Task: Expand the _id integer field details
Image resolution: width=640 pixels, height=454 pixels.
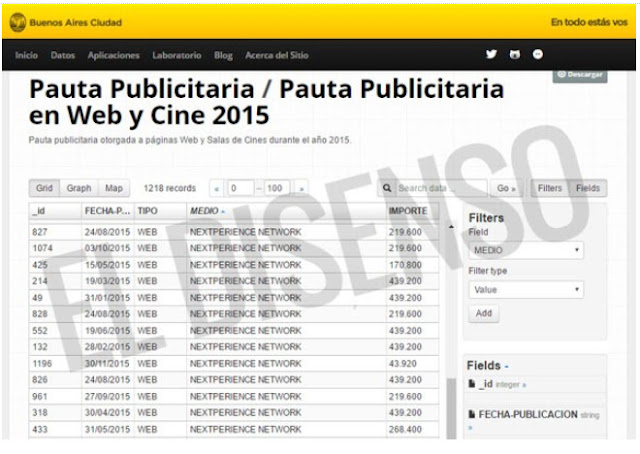Action: 524,385
